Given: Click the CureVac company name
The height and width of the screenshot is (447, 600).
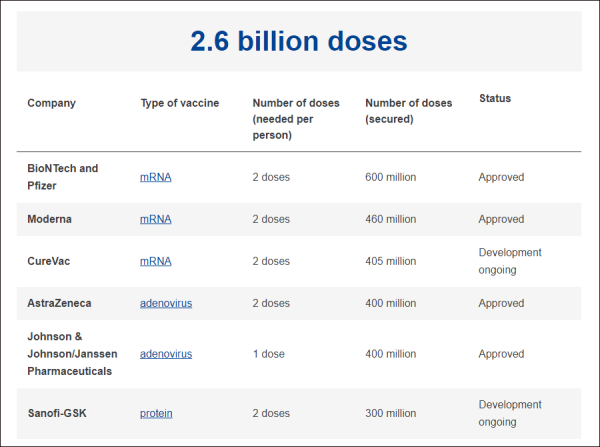Looking at the screenshot, I should pos(49,261).
